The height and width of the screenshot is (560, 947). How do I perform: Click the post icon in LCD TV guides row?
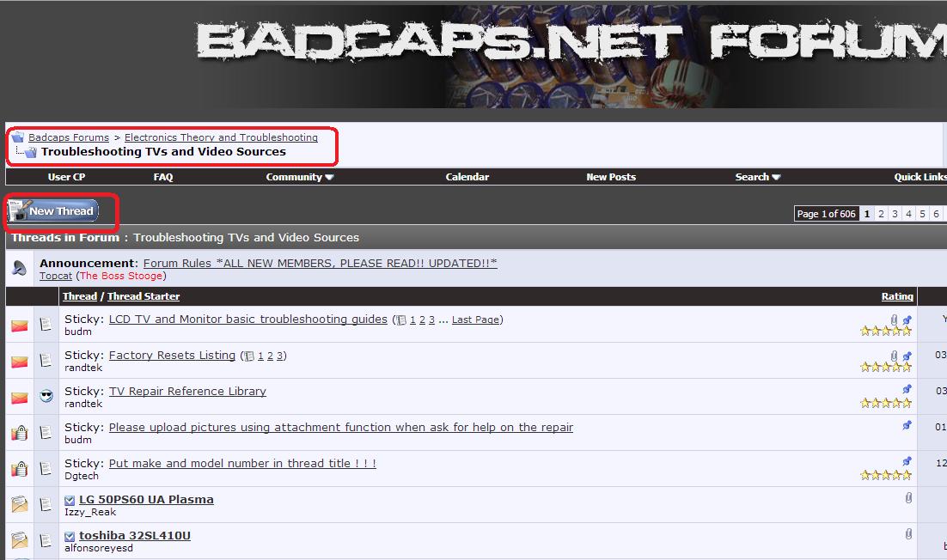(46, 325)
